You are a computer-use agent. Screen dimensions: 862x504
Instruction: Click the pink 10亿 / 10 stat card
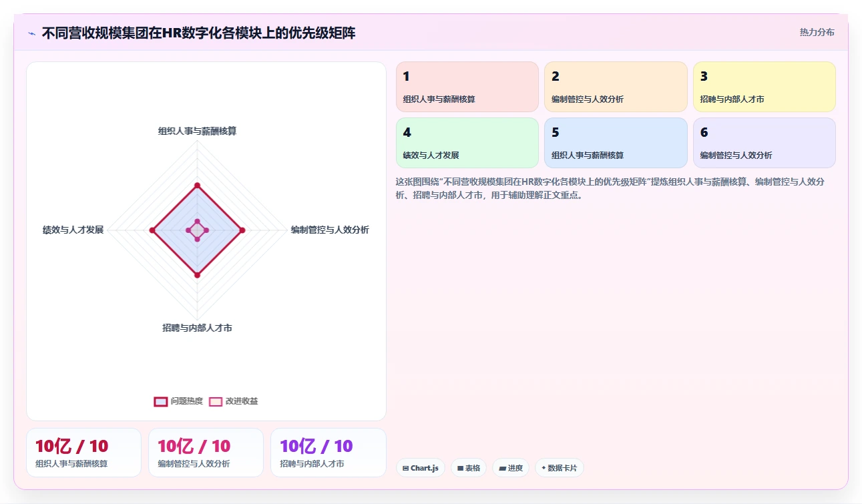coord(206,453)
